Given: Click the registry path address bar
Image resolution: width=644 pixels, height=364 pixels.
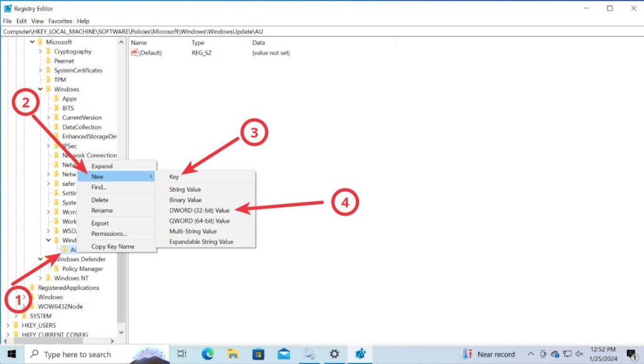Looking at the screenshot, I should [x=321, y=31].
